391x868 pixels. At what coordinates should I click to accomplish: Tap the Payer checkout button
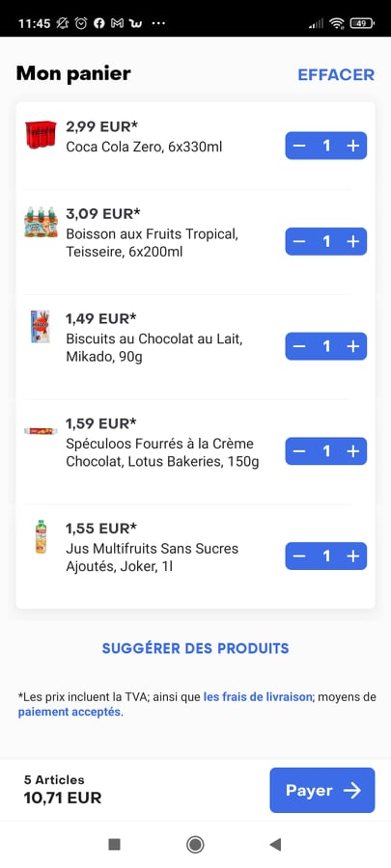pos(322,790)
